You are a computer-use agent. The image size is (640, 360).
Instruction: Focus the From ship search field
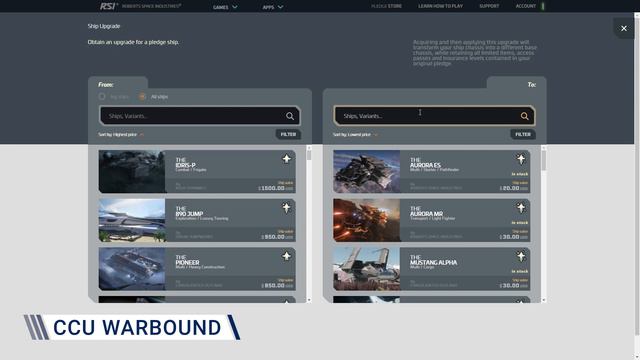point(200,116)
